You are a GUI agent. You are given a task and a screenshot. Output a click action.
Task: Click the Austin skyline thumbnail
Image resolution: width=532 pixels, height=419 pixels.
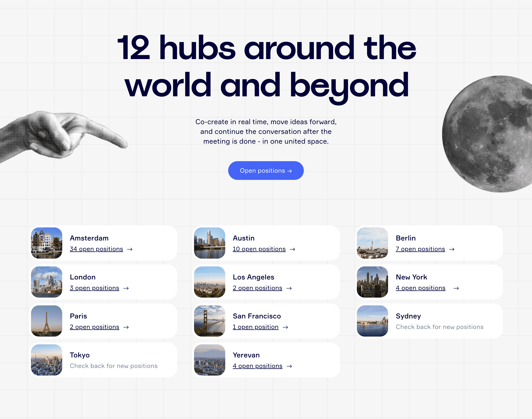(x=209, y=243)
